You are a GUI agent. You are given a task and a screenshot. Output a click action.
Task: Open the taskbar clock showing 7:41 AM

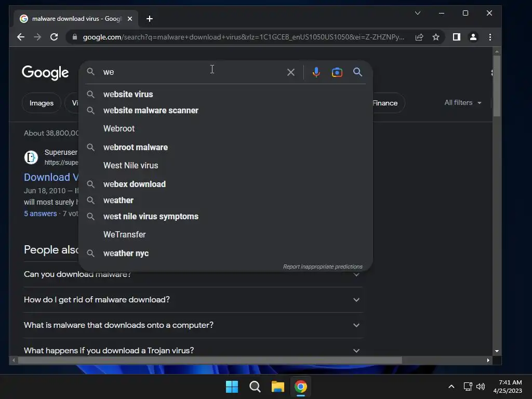pos(508,387)
